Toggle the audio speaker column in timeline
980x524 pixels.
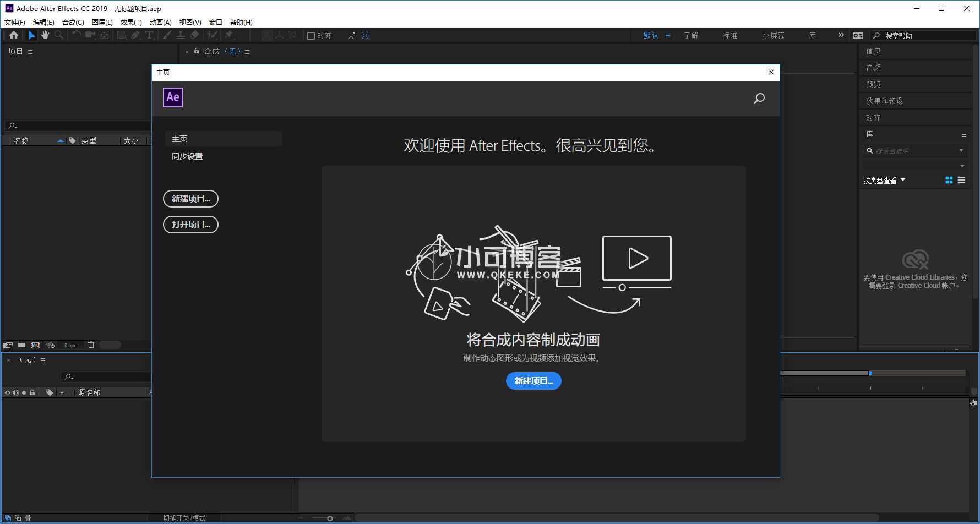coord(15,392)
